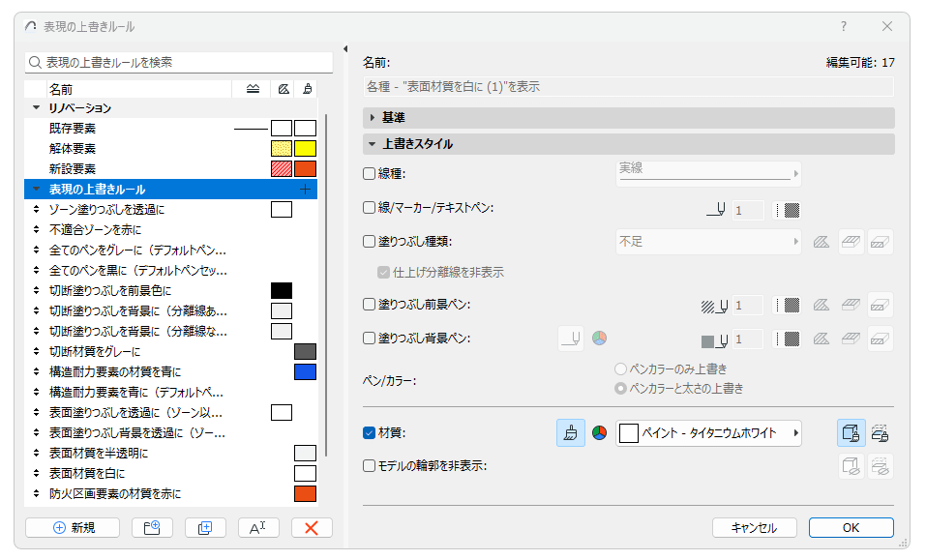Click the material paintbrush override icon
Viewport: 926px width, 560px height.
[571, 433]
